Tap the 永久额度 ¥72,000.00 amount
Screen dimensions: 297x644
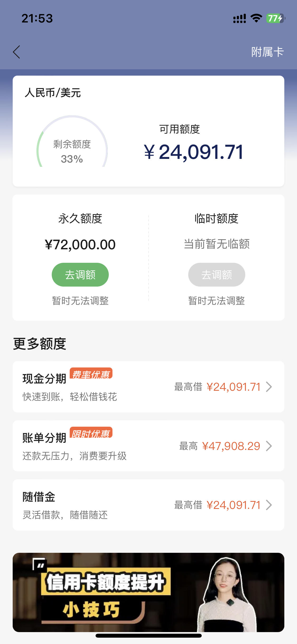click(80, 245)
